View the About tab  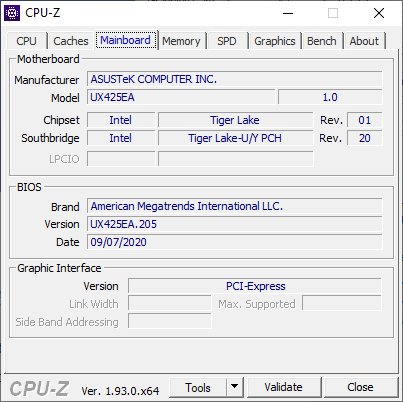tap(364, 41)
